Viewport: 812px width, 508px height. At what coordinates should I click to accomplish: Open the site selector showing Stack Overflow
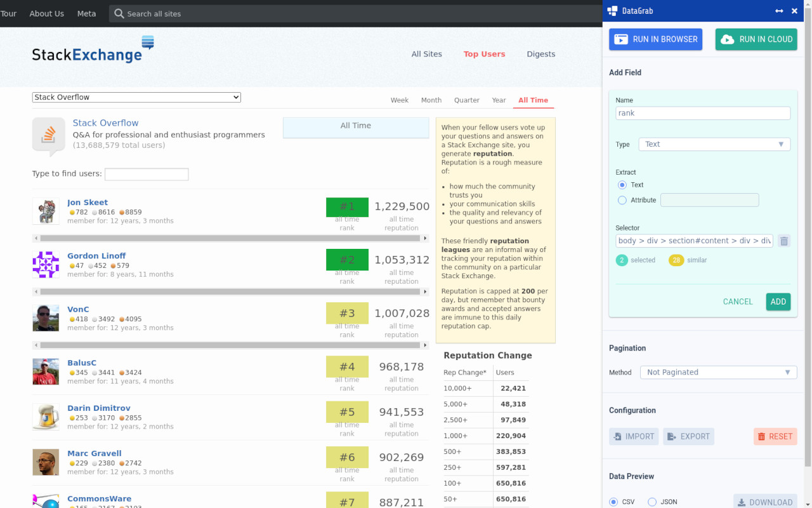136,97
